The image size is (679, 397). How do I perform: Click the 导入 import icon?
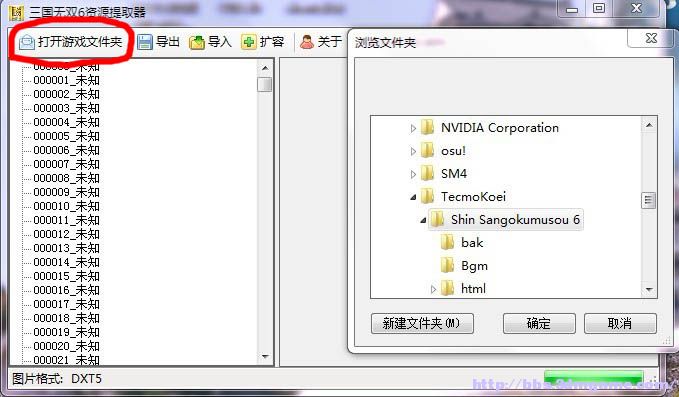coord(197,42)
